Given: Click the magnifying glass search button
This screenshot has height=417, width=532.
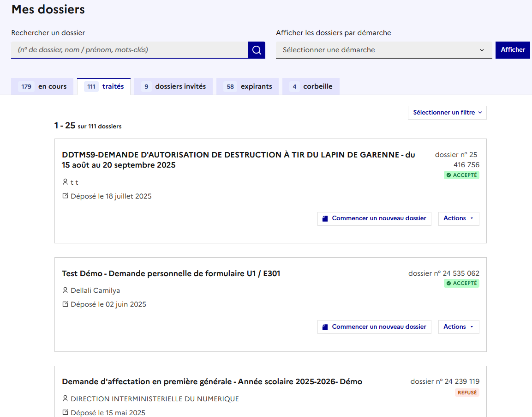Looking at the screenshot, I should [x=257, y=50].
